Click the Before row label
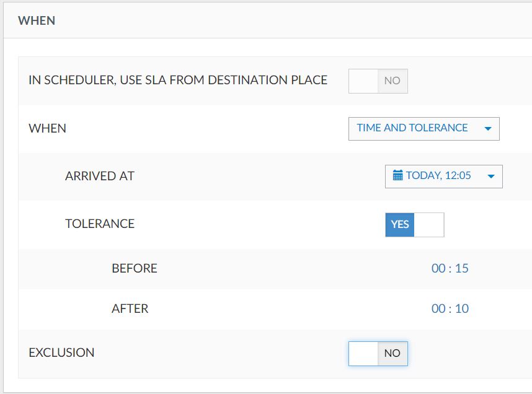This screenshot has height=394, width=532. pyautogui.click(x=135, y=268)
